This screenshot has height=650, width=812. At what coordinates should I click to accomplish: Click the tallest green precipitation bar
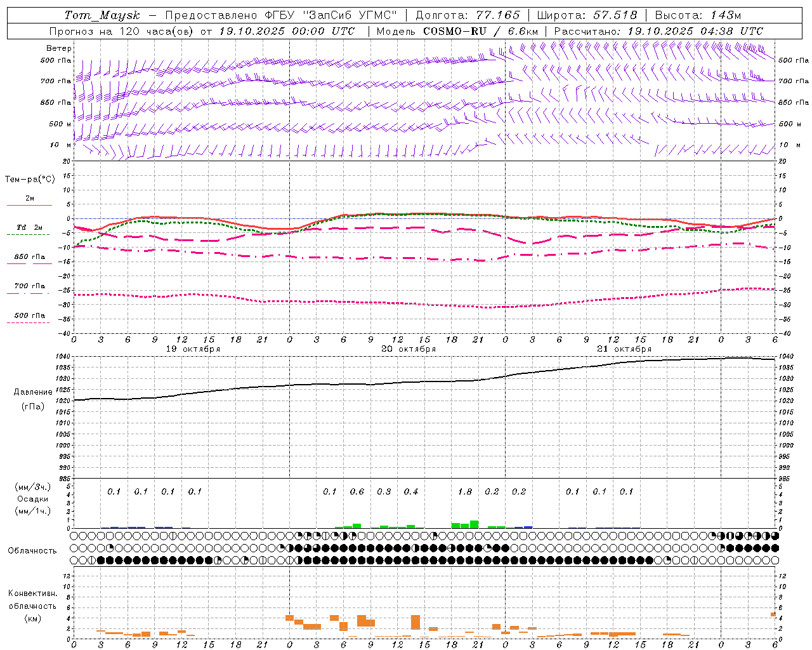tap(474, 524)
